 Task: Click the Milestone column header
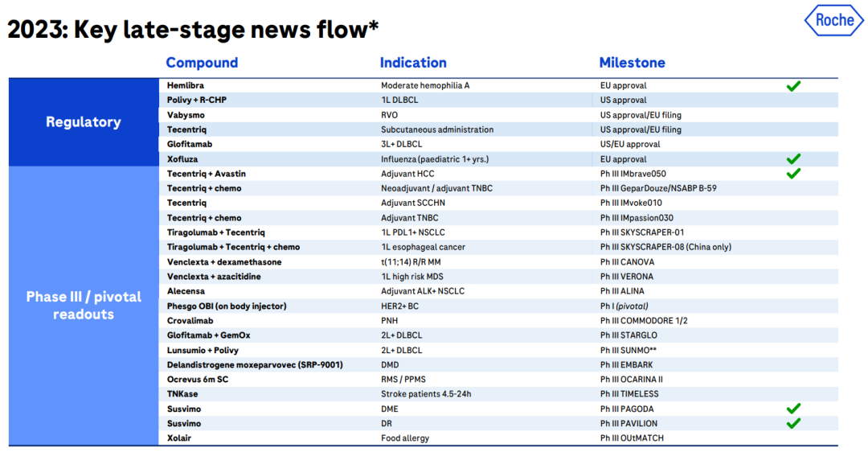[633, 63]
